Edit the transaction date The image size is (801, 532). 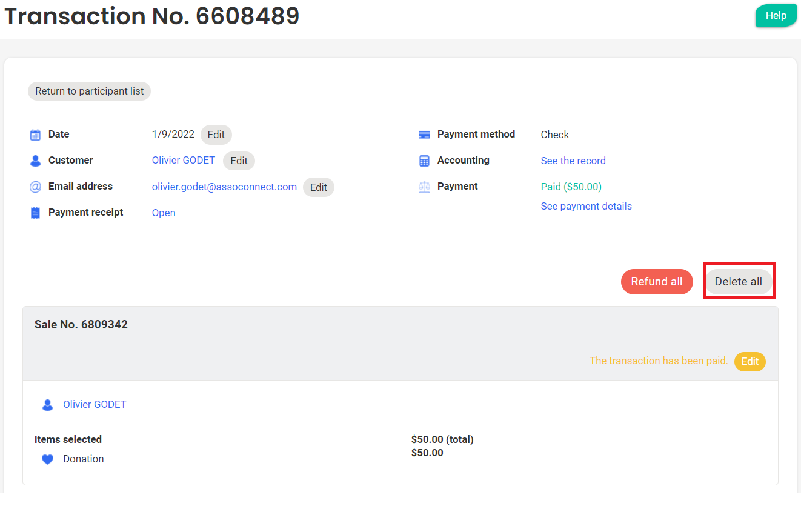pyautogui.click(x=216, y=135)
